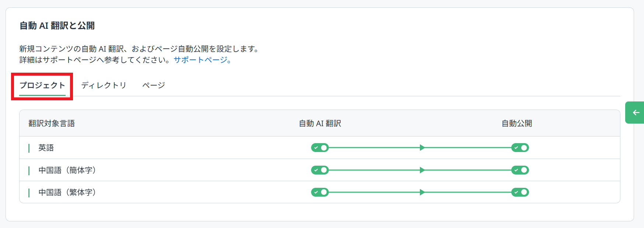
Task: Click the 自動 AI 翻訳 column header
Action: tap(320, 124)
